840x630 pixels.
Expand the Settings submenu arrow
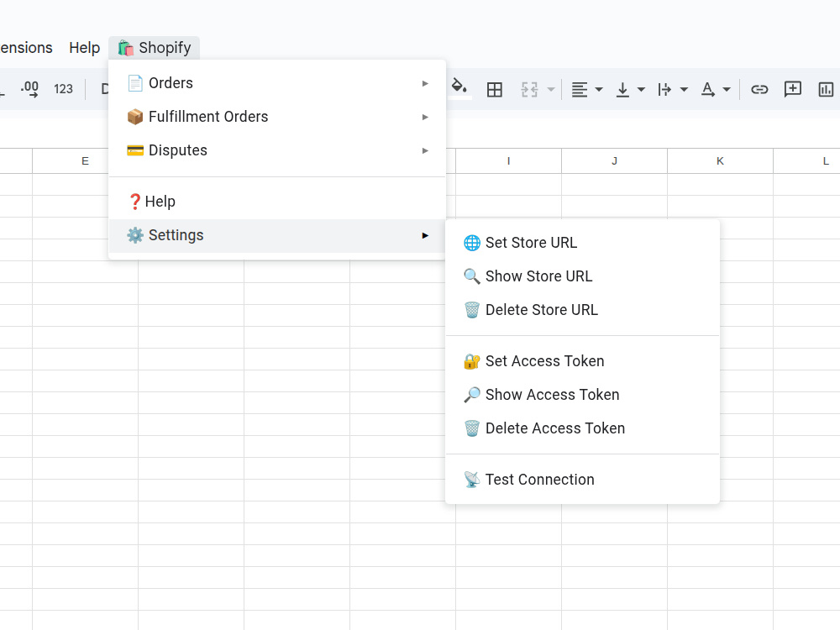click(425, 235)
